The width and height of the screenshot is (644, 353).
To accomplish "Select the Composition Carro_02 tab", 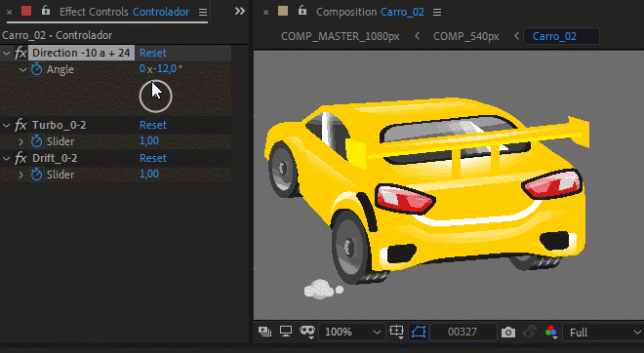I will pos(370,12).
